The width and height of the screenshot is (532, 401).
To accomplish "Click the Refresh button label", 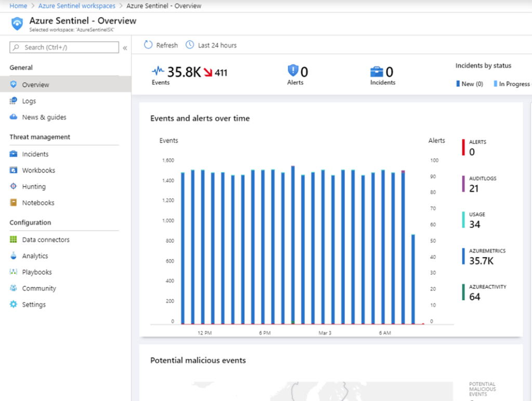I will 167,45.
